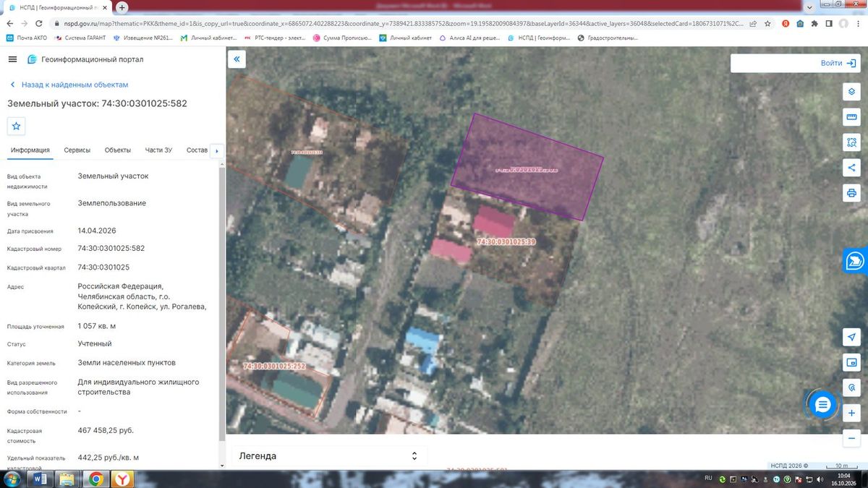The width and height of the screenshot is (868, 488).
Task: Print the map
Action: 851,193
